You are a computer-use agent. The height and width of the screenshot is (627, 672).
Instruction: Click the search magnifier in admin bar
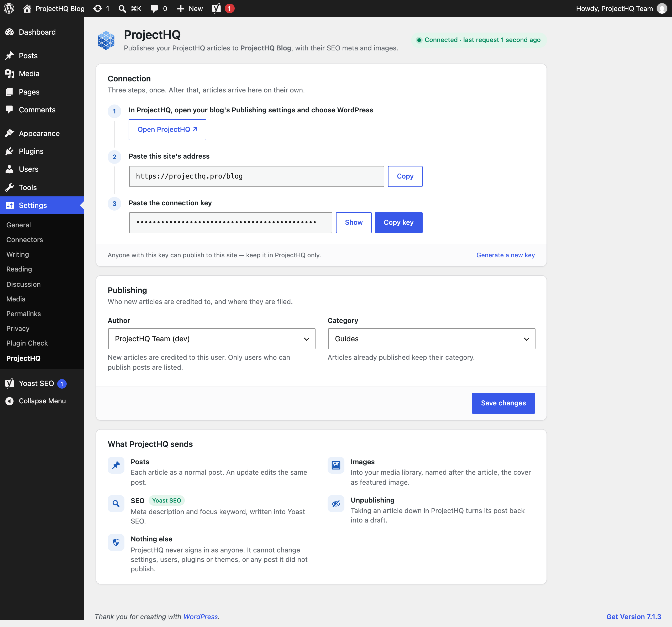click(122, 8)
